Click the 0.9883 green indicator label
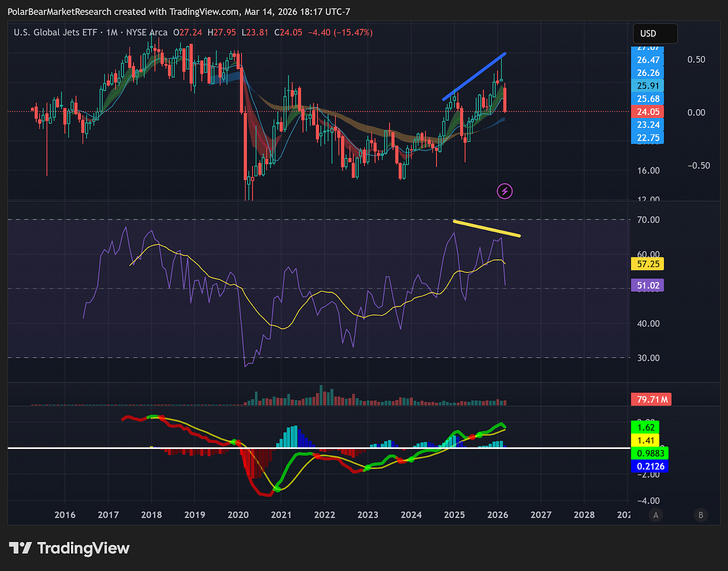 pos(650,453)
